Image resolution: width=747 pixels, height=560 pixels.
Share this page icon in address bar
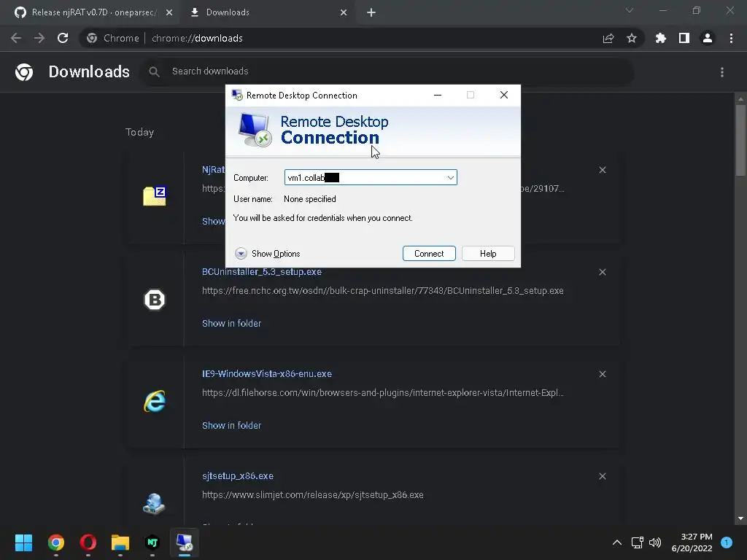point(608,38)
